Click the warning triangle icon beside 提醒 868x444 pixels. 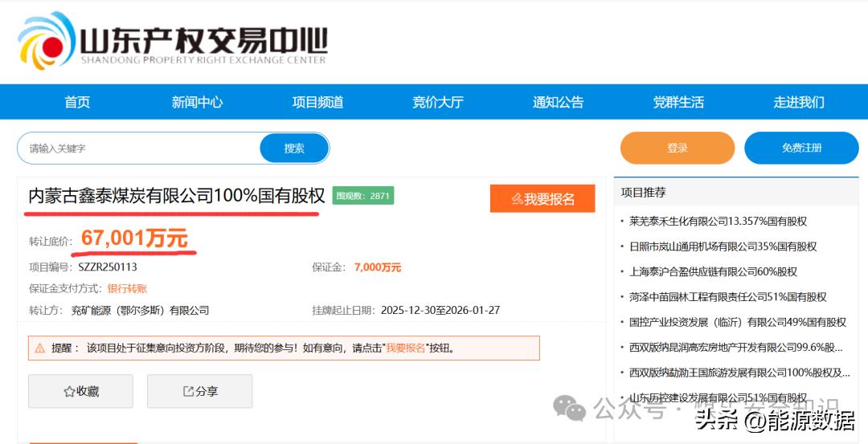[40, 348]
